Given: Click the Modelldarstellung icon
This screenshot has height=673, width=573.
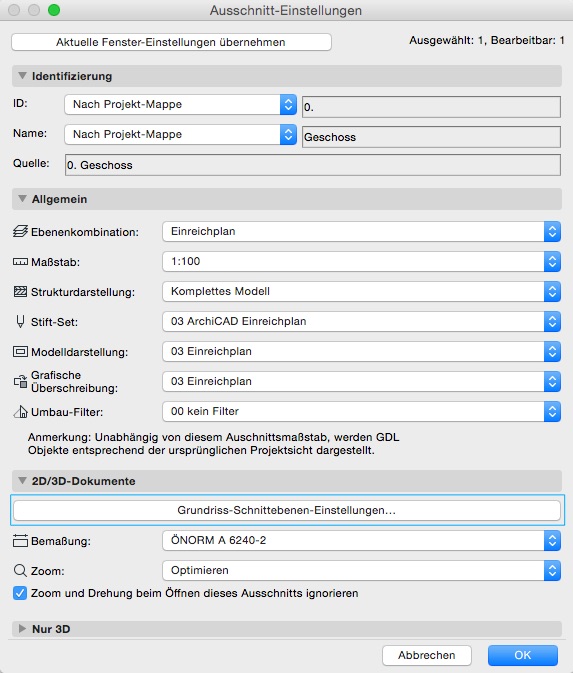Looking at the screenshot, I should 20,352.
